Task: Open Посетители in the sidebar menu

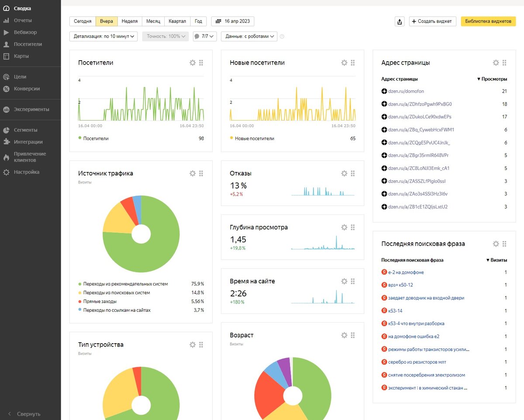Action: 28,44
